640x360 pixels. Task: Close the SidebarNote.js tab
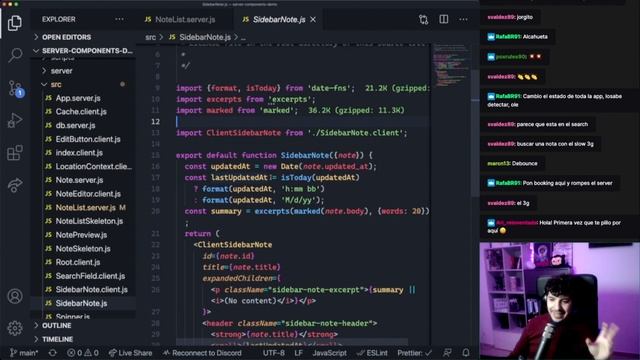coord(313,19)
